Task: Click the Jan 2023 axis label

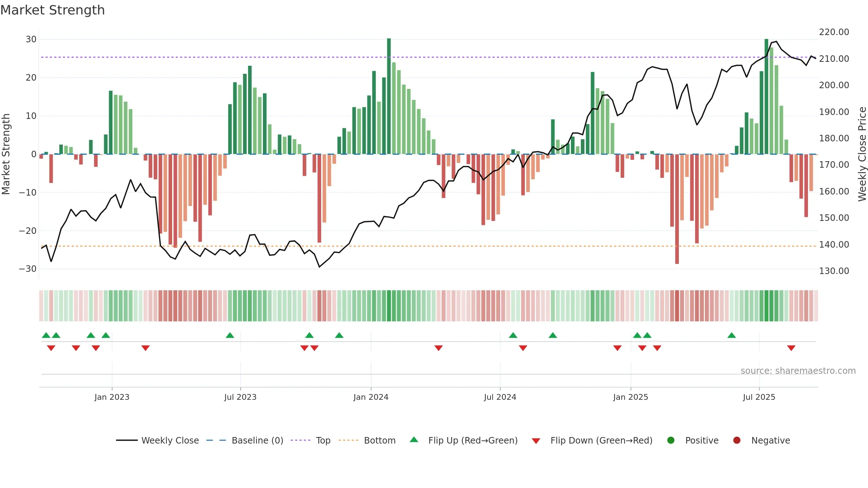Action: point(112,397)
